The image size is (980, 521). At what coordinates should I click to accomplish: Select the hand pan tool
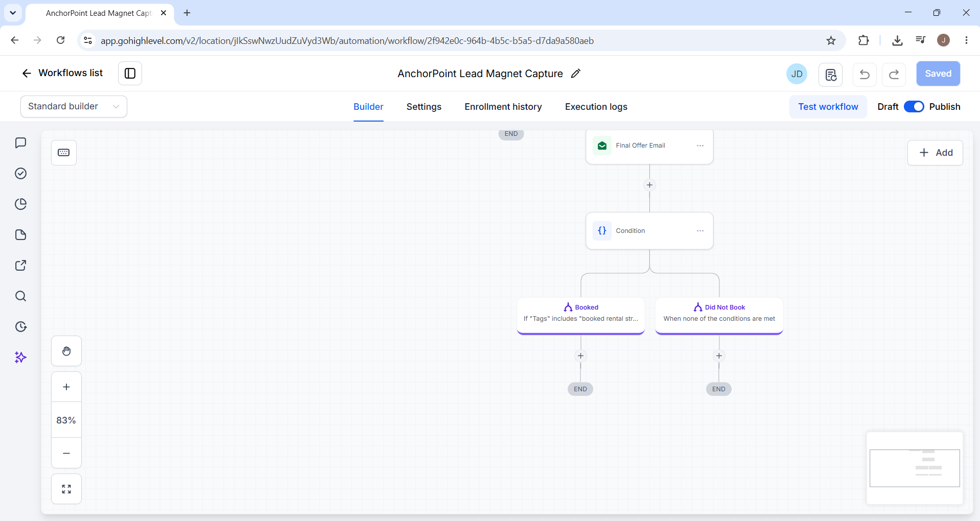click(66, 351)
